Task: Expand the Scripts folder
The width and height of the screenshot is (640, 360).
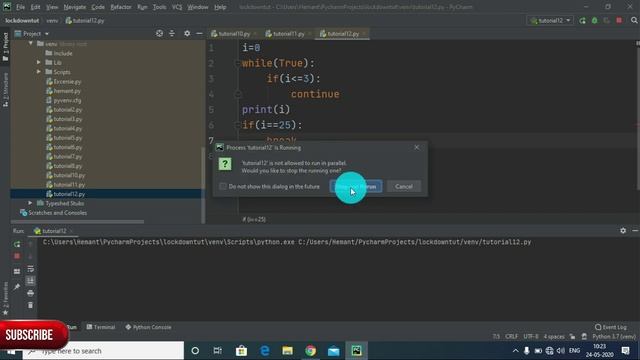Action: coord(39,72)
